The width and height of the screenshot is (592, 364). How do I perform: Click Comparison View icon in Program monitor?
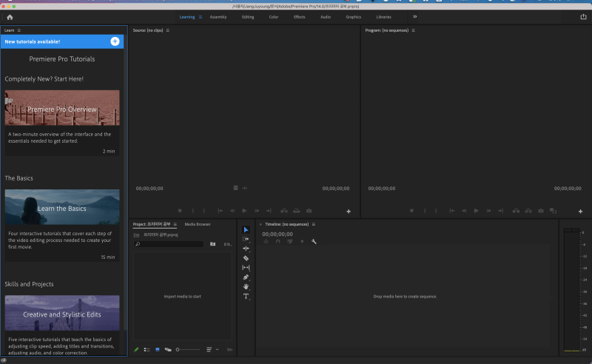[553, 211]
